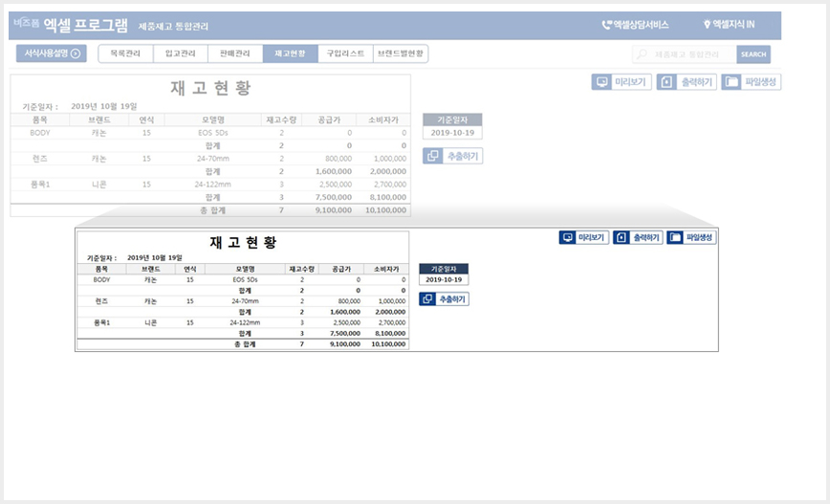Click the 24-122mm cell in the upper table

tap(213, 185)
